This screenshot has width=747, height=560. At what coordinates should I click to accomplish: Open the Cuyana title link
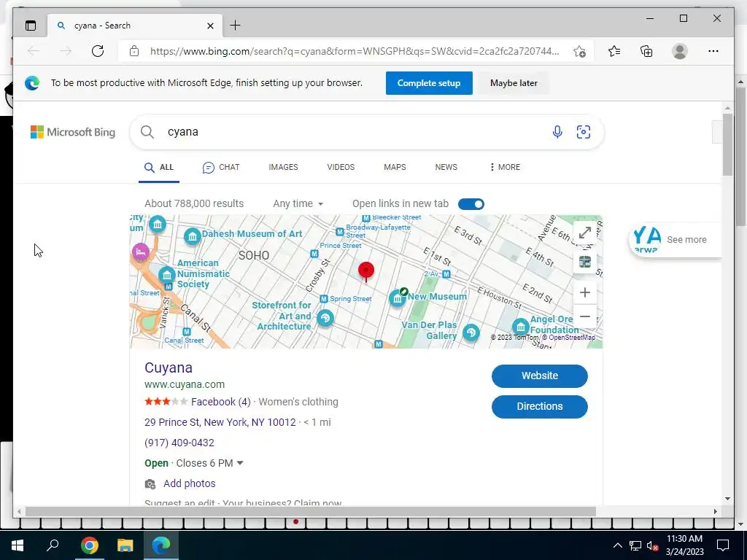[169, 367]
